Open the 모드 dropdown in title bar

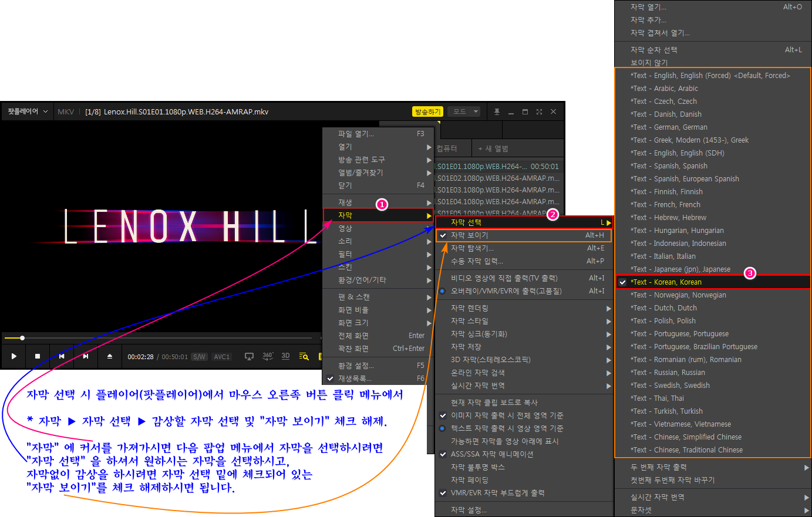pos(464,111)
